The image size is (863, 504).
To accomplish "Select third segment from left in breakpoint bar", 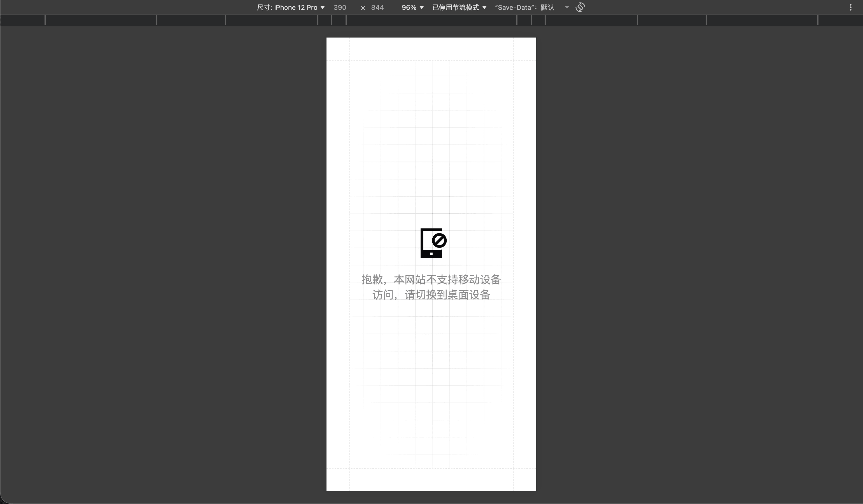I will pos(191,20).
